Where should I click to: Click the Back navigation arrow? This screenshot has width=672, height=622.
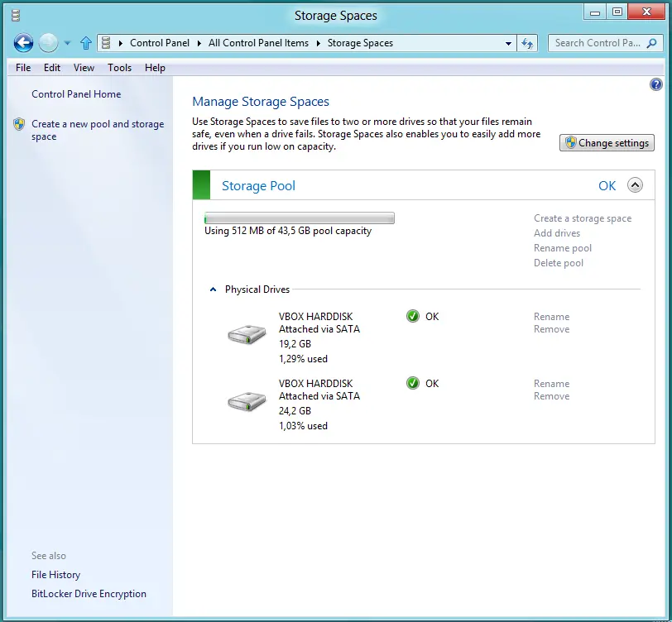coord(23,43)
